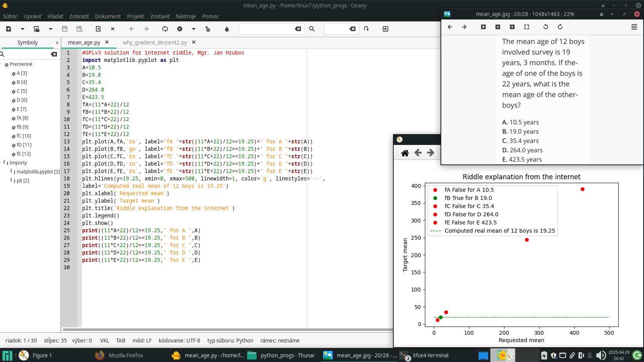Switch to Xfce4-terminal in the taskbar
The width and height of the screenshot is (644, 362).
[x=430, y=355]
